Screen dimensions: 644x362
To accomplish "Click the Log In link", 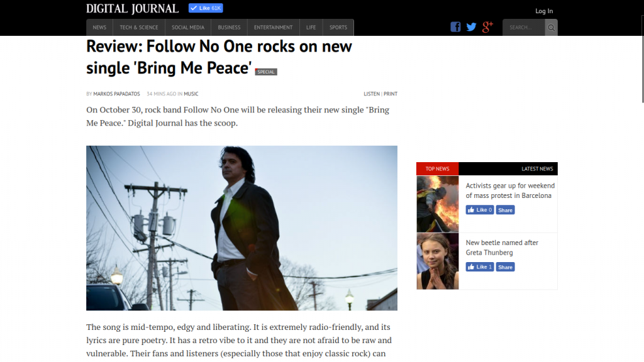I will click(544, 11).
